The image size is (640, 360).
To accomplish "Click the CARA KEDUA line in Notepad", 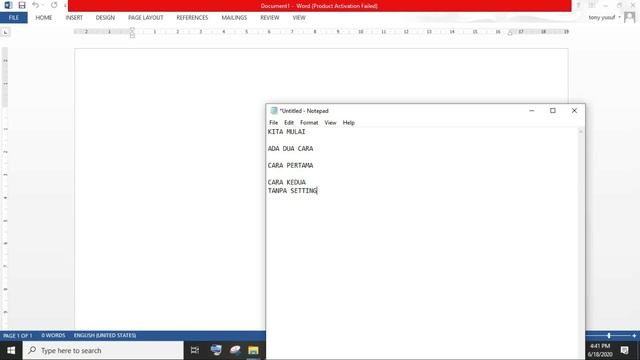I will pyautogui.click(x=287, y=182).
